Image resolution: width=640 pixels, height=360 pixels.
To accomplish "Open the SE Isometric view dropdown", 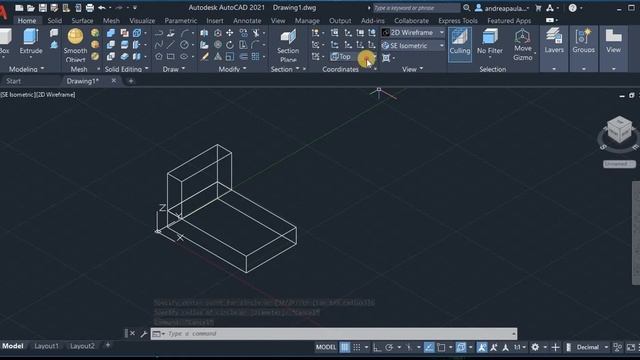I will click(x=413, y=45).
